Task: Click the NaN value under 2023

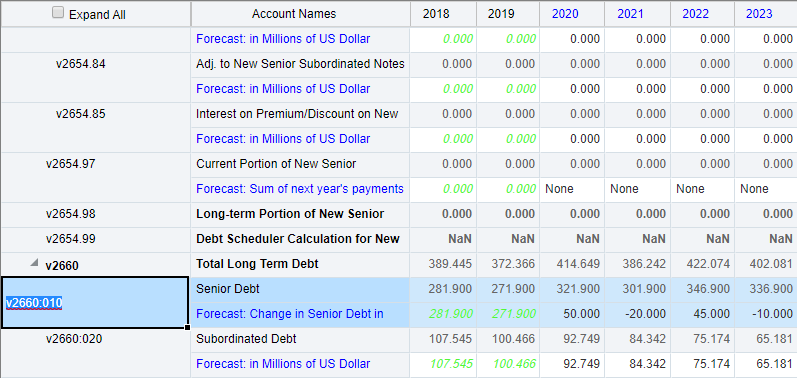Action: [x=781, y=239]
